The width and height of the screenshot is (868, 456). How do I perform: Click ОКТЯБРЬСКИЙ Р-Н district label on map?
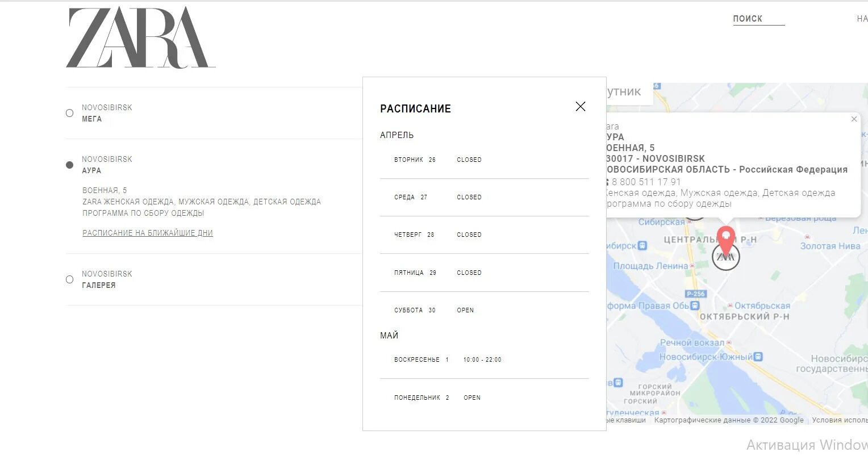click(x=744, y=317)
